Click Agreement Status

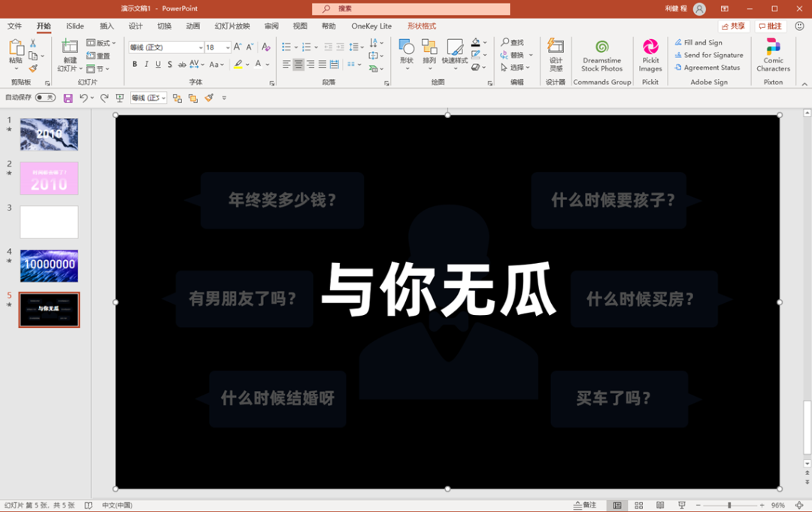(707, 68)
